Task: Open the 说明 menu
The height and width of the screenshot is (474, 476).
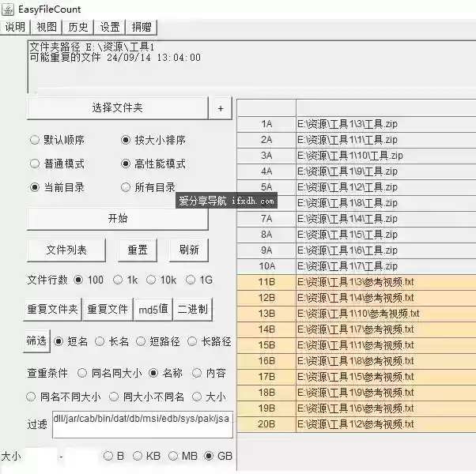Action: pos(15,28)
